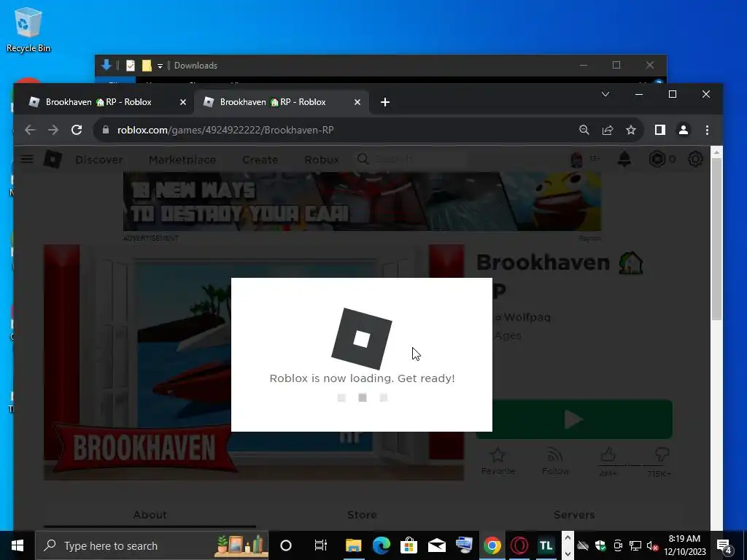
Task: Go forward in browser history
Action: pyautogui.click(x=53, y=130)
